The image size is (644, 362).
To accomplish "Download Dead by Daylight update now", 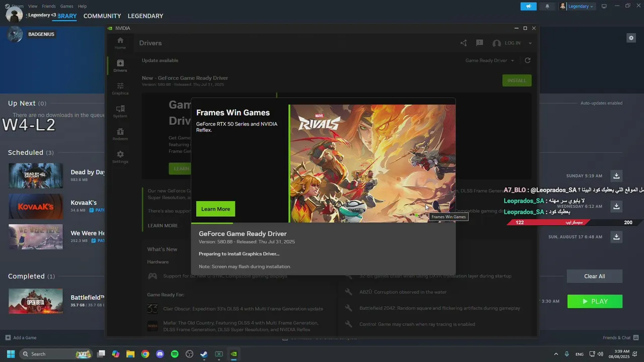I will pos(616,176).
